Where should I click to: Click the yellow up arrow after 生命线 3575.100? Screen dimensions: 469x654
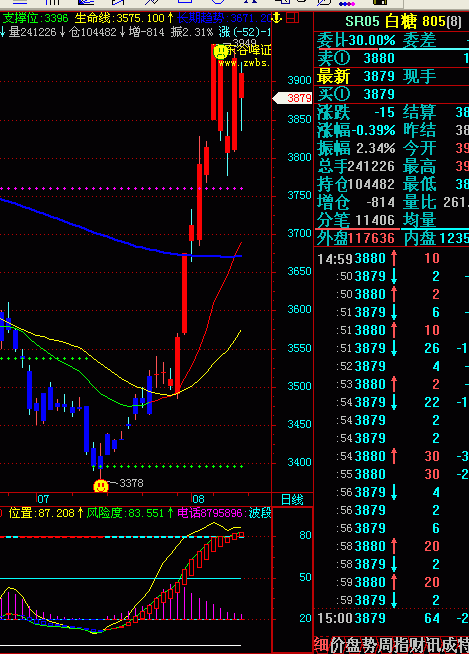pyautogui.click(x=170, y=18)
